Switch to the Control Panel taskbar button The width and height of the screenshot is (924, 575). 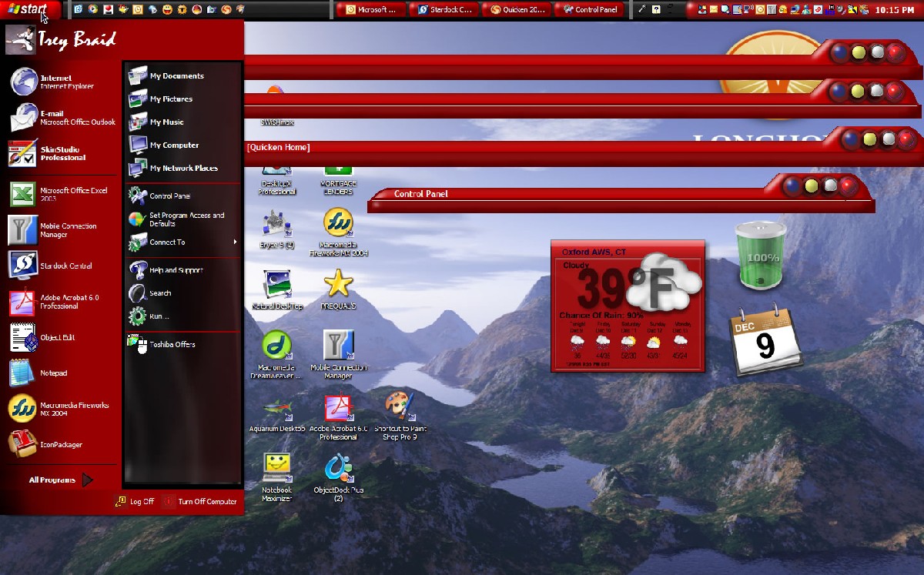click(x=589, y=10)
